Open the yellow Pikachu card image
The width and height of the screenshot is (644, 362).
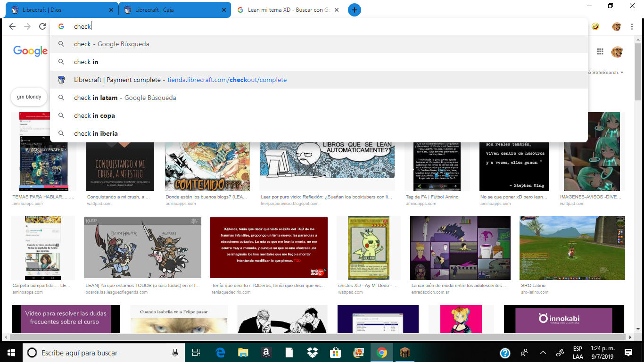point(368,247)
